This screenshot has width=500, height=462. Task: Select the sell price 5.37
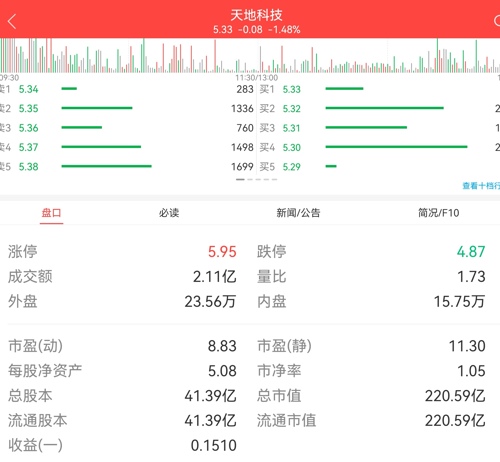(x=29, y=147)
